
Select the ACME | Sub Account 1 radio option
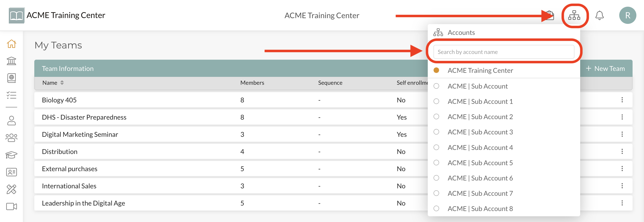tap(436, 101)
